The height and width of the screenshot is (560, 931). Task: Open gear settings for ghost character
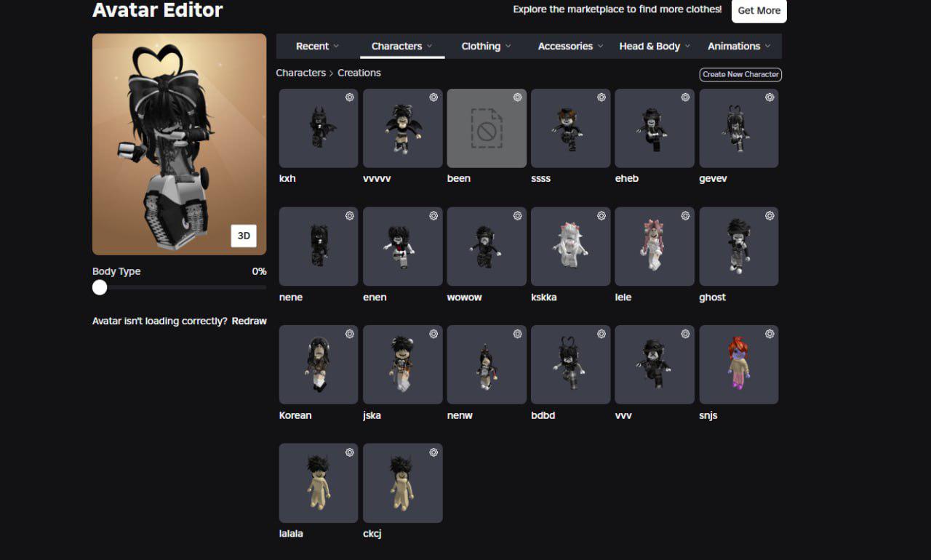click(770, 216)
